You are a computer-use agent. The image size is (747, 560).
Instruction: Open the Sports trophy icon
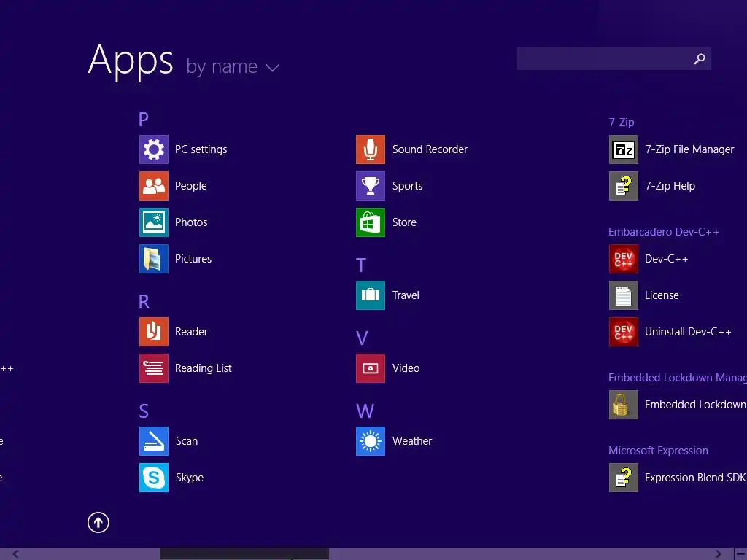[x=370, y=186]
